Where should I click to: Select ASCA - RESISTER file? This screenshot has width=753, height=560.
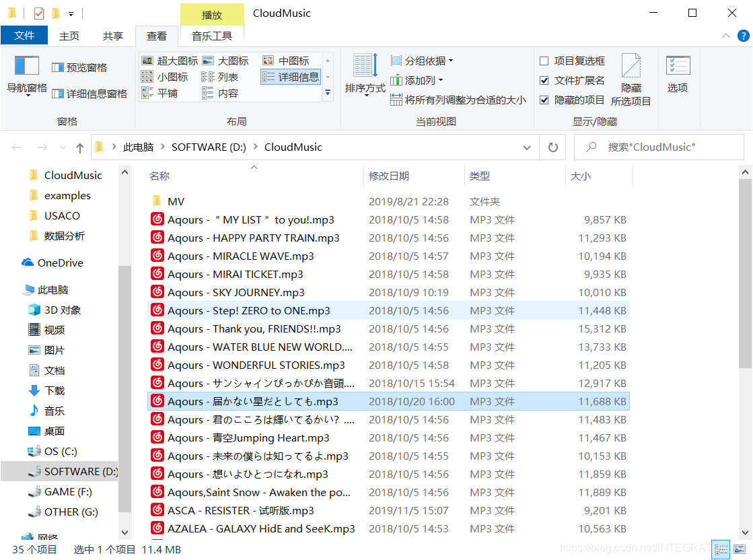[x=388, y=511]
